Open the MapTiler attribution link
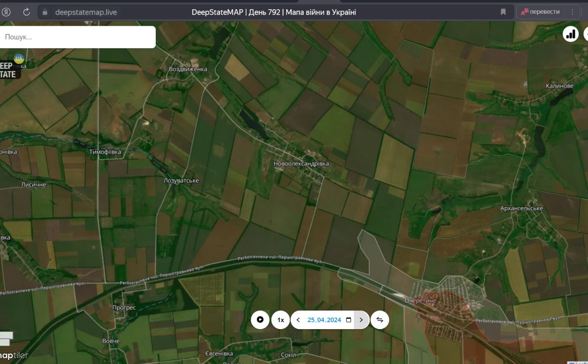This screenshot has width=588, height=364. [14, 355]
